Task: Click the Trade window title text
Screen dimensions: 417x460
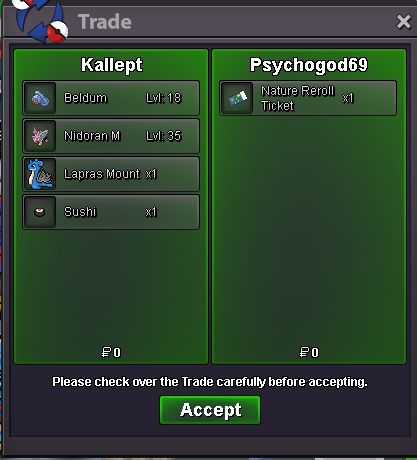Action: coord(105,22)
